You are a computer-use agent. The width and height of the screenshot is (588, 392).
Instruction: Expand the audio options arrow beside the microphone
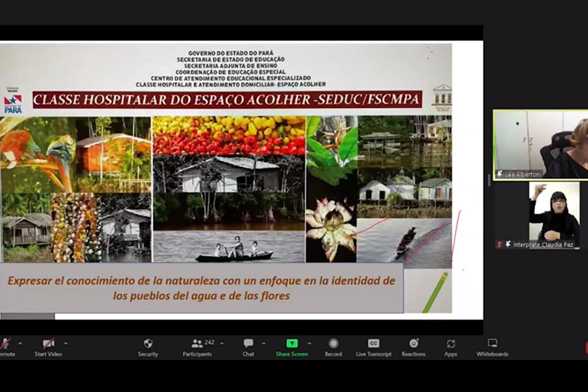[x=20, y=343]
